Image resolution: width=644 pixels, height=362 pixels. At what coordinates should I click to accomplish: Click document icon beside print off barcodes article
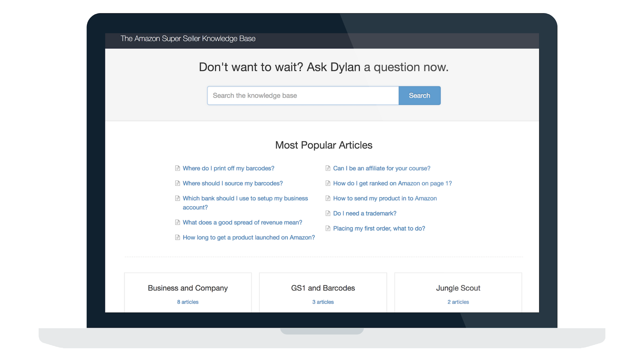point(177,168)
